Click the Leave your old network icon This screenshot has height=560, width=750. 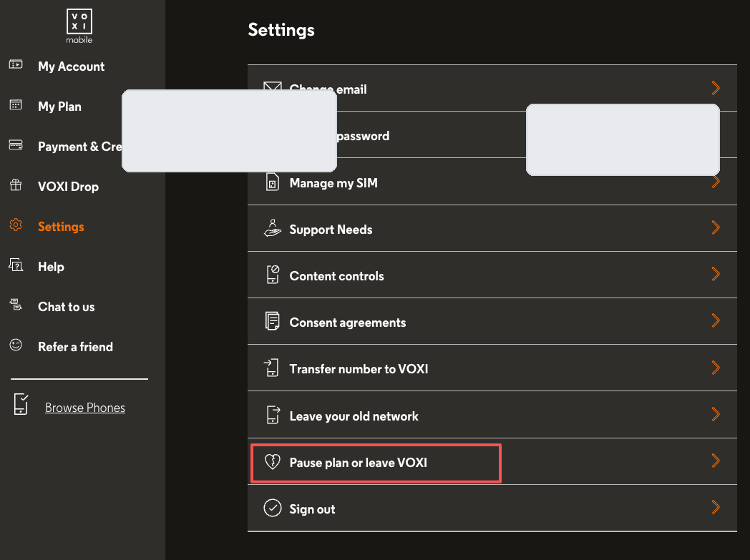[273, 415]
